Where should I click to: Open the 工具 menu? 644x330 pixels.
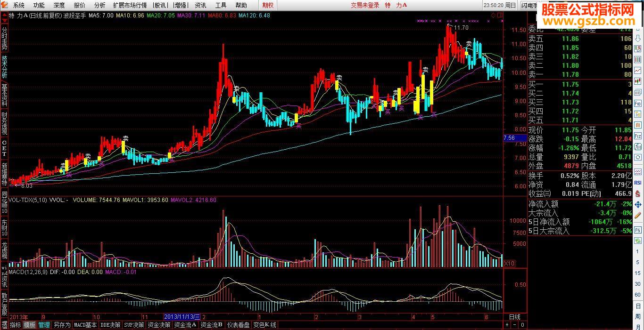[221, 5]
